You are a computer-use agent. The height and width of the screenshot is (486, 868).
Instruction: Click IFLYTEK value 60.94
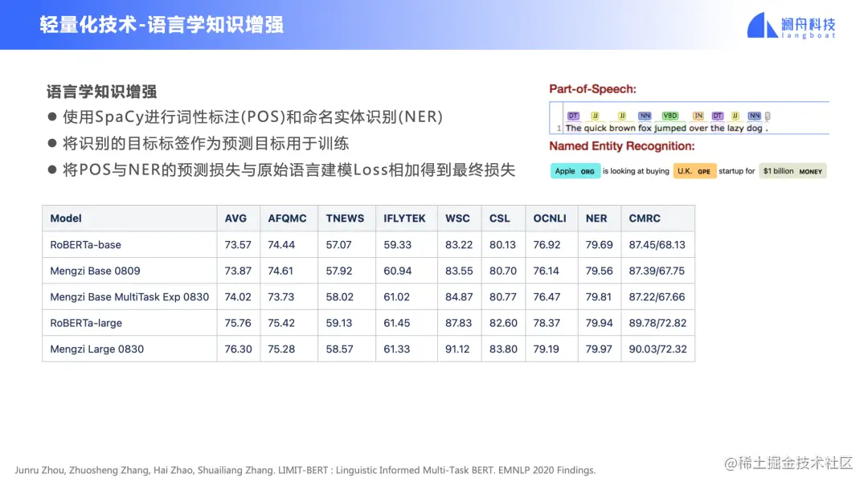398,271
